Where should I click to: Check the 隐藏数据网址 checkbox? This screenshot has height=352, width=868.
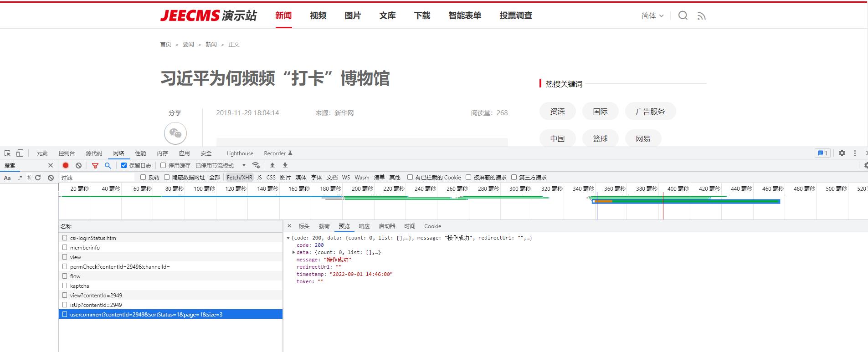pos(167,177)
